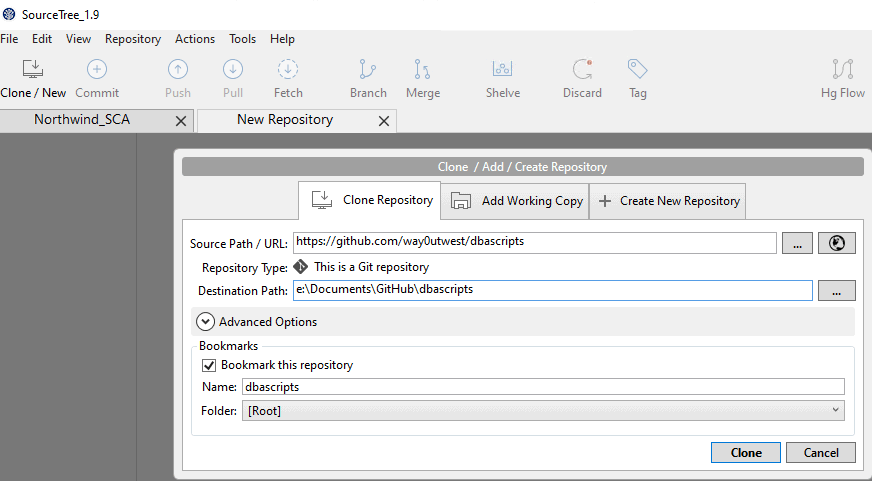Select the Clone Repository tab
Viewport: 872px width, 481px height.
click(x=369, y=200)
